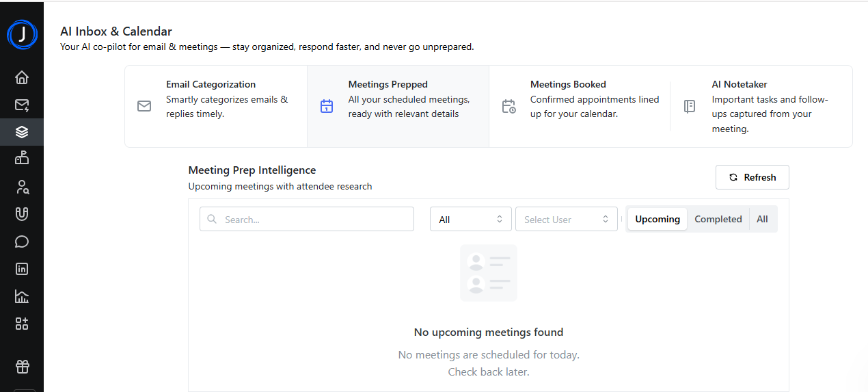Screen dimensions: 868x392
Task: Open the mail lightning icon in sidebar
Action: click(22, 105)
